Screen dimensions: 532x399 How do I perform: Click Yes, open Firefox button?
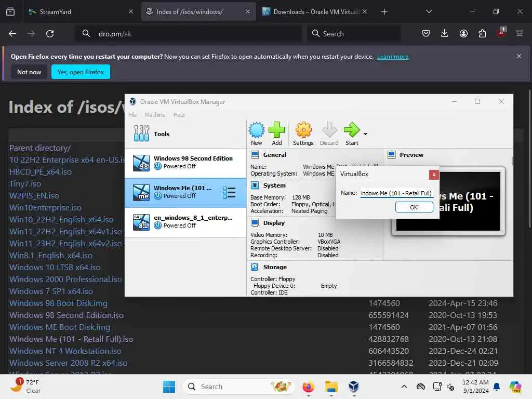click(81, 72)
